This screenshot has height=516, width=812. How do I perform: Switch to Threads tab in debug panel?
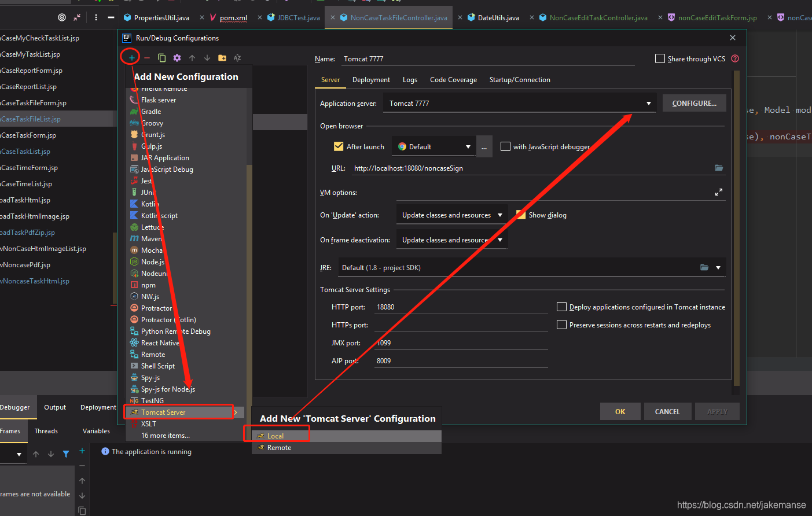[x=46, y=431]
